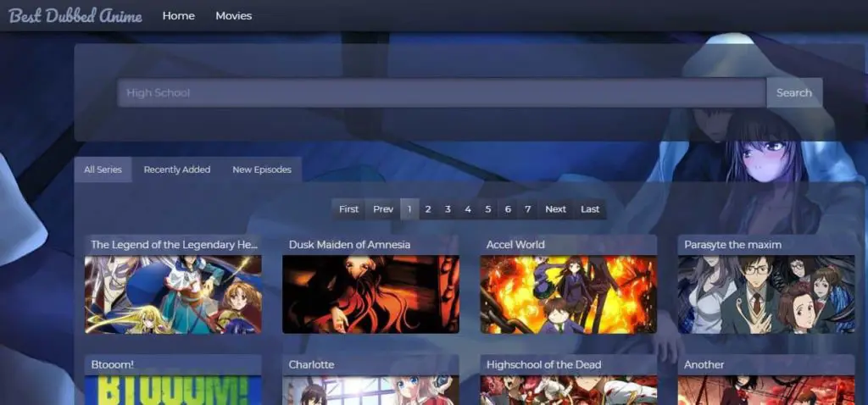Select page 6 in pagination

(x=508, y=209)
